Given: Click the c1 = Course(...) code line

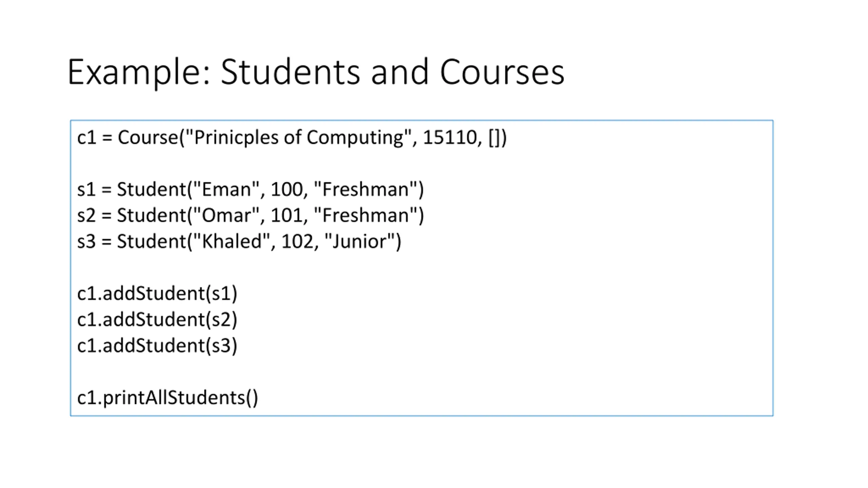Looking at the screenshot, I should click(292, 138).
